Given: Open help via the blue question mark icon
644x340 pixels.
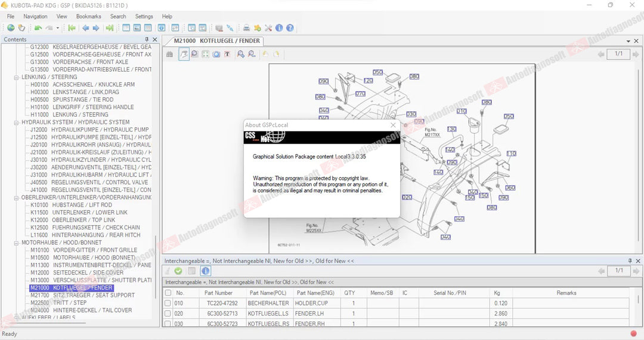Looking at the screenshot, I should (290, 28).
